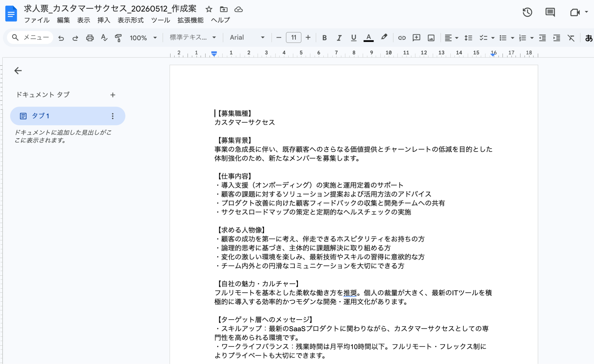This screenshot has height=364, width=594.
Task: Click the 【ターゲット層へのメッセージ】 heading
Action: tap(265, 320)
